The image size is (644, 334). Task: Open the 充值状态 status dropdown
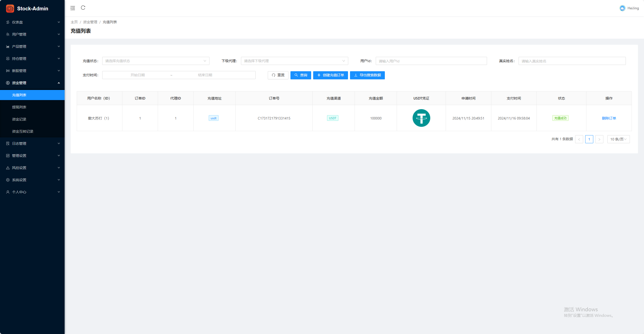tap(155, 61)
